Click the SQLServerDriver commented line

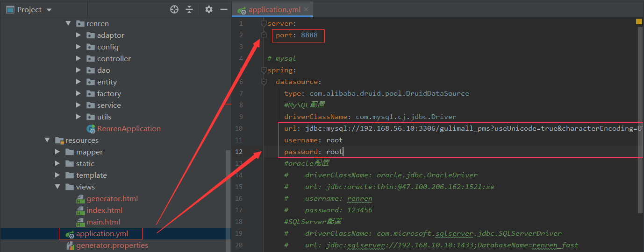click(423, 233)
